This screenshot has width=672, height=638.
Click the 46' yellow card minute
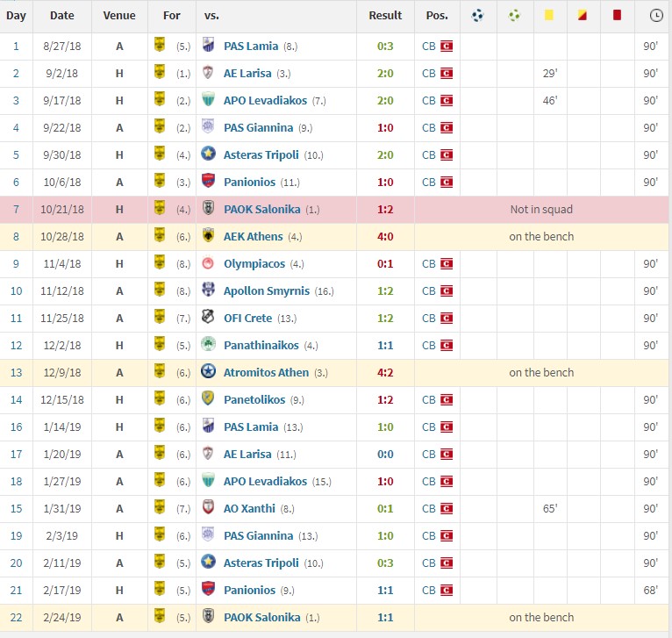click(x=550, y=100)
